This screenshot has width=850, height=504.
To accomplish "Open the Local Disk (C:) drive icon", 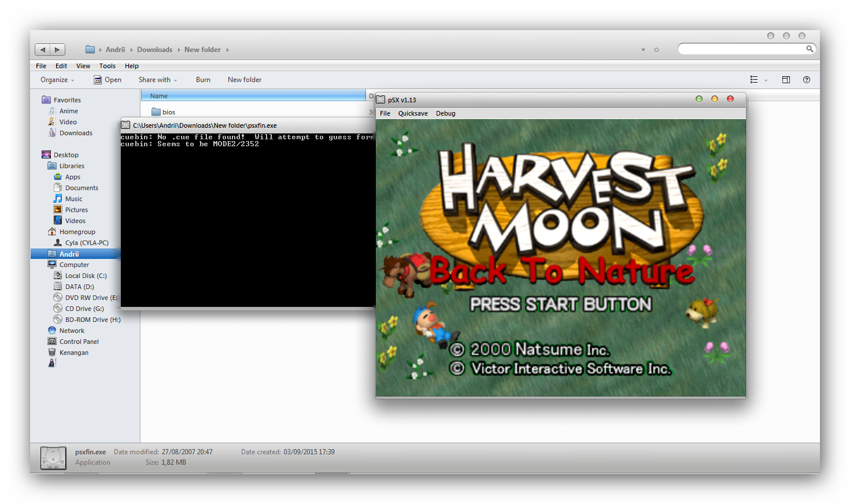I will tap(58, 276).
